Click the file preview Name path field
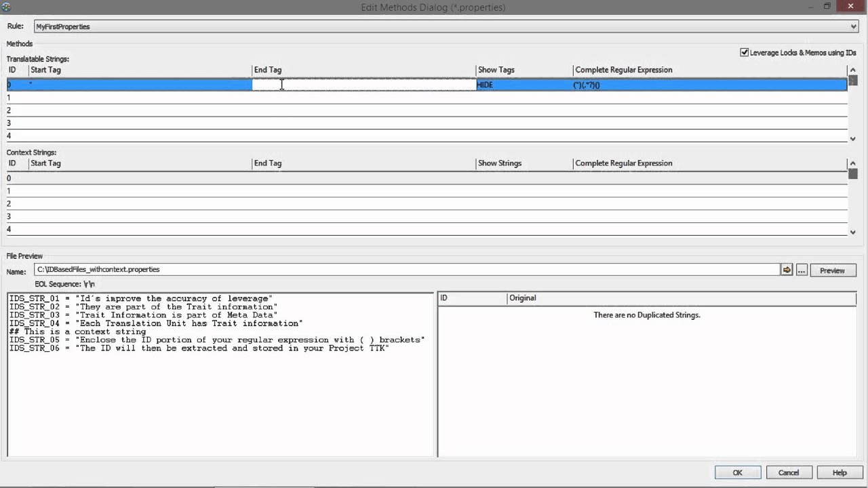 pyautogui.click(x=407, y=270)
